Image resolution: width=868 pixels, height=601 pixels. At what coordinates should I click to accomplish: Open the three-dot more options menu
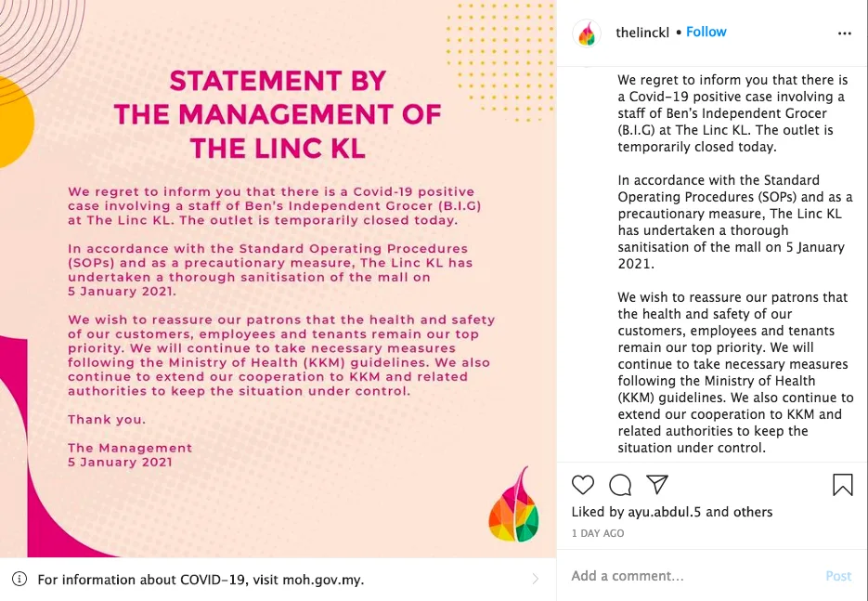pyautogui.click(x=844, y=33)
